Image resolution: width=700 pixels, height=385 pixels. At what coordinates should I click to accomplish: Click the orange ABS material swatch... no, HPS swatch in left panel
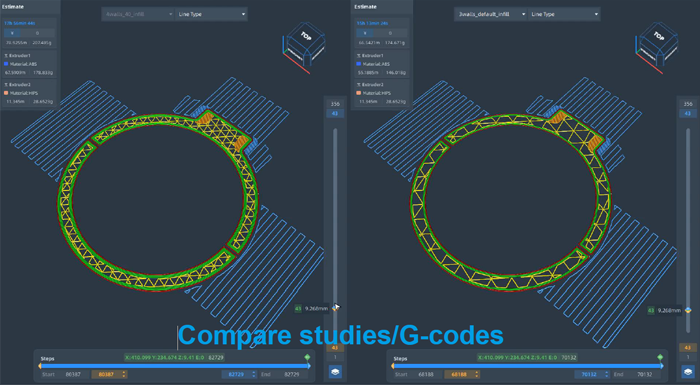6,93
